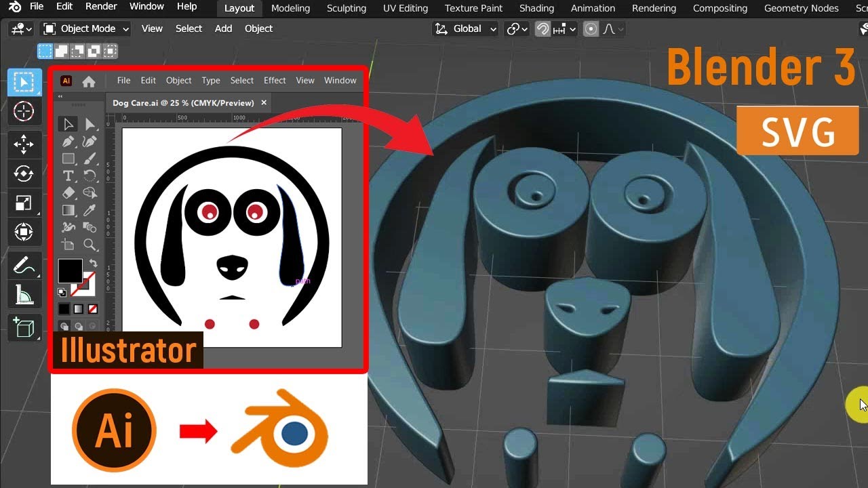
Task: Open the viewport Add menu
Action: point(223,28)
